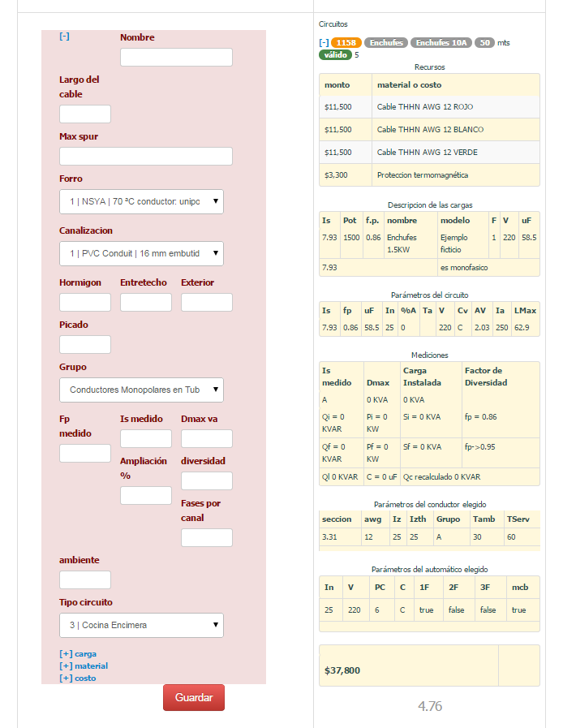This screenshot has width=576, height=728.
Task: Select the Proteccion termomagnética row
Action: coord(429,175)
